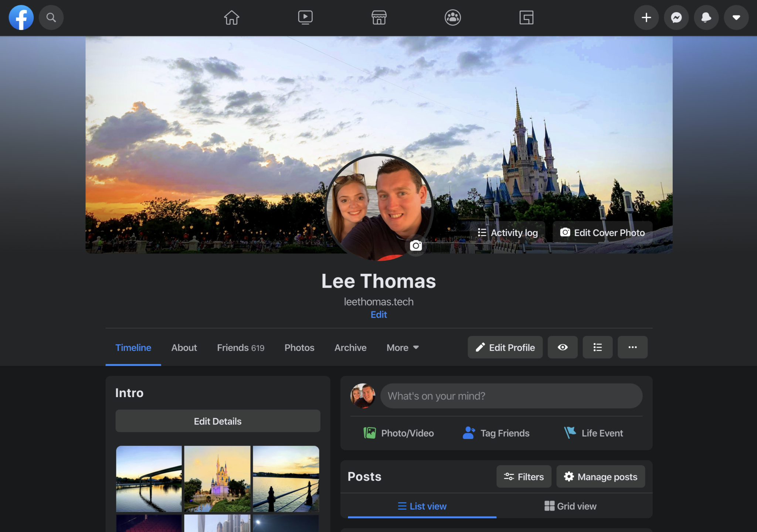Expand the three-dot profile options menu
Screen dimensions: 757x532
[x=632, y=347]
